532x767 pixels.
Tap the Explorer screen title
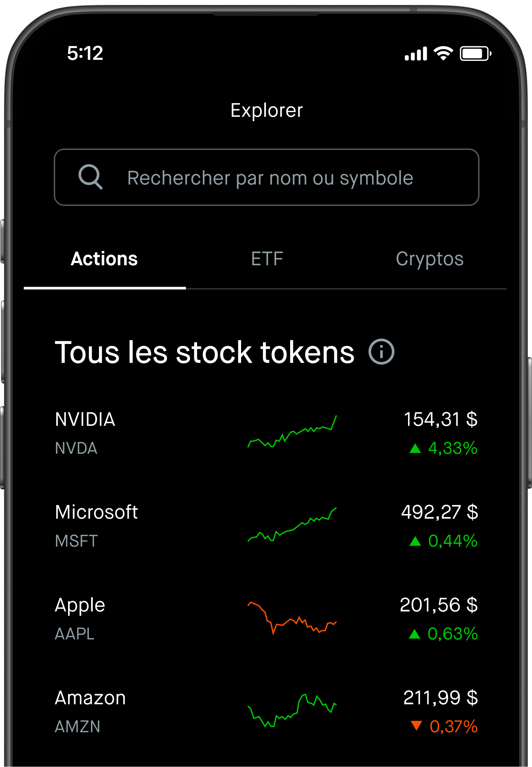pyautogui.click(x=267, y=110)
